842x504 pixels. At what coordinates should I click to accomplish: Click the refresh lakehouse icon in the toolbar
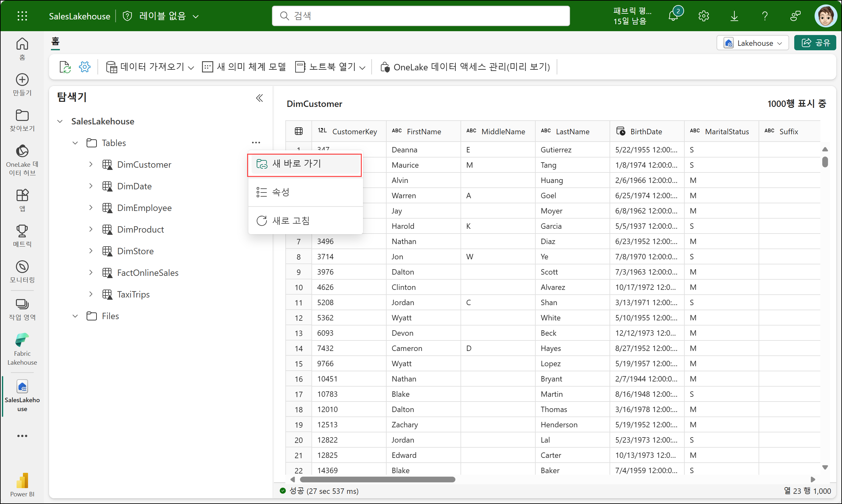65,67
